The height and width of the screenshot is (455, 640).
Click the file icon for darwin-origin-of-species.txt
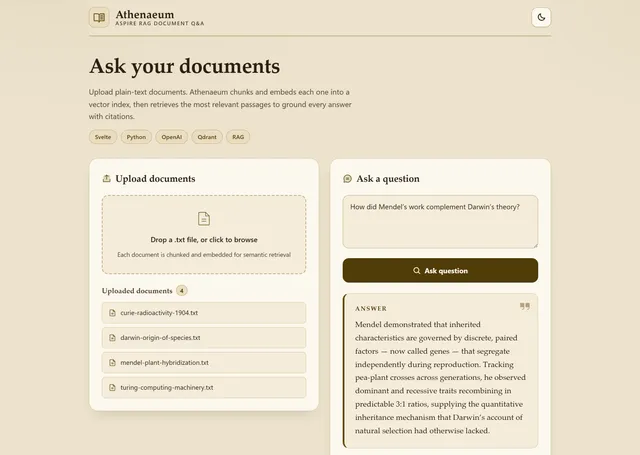click(112, 338)
